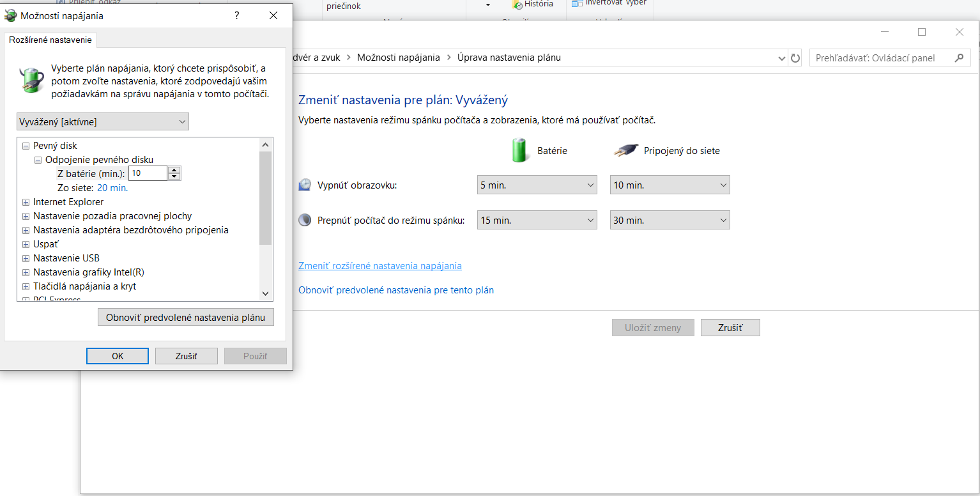
Task: Click Obnoviť predvolené nastavenia pre tento plán
Action: point(396,290)
